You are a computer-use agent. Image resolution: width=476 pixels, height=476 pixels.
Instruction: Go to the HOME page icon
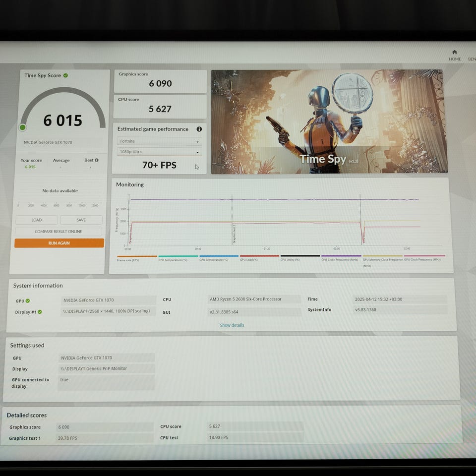click(454, 52)
